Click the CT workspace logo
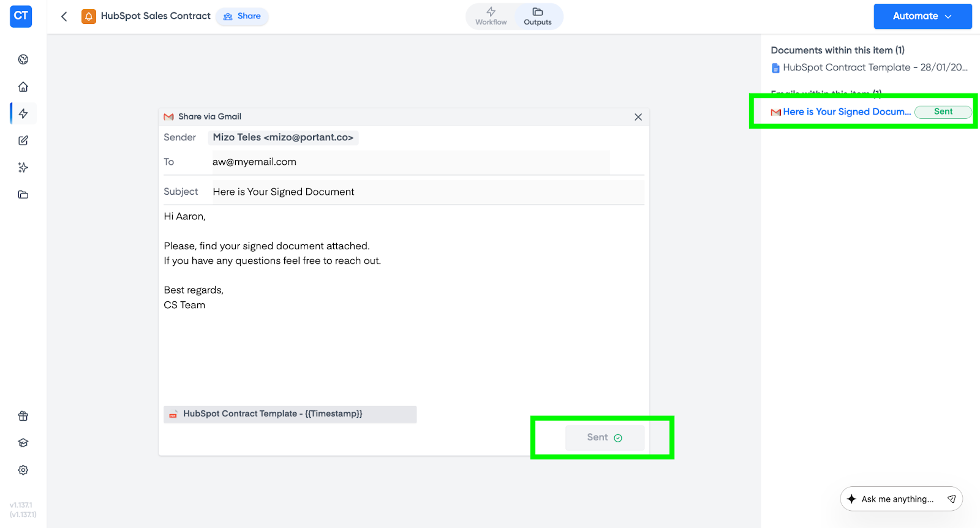This screenshot has width=980, height=528. 21,17
